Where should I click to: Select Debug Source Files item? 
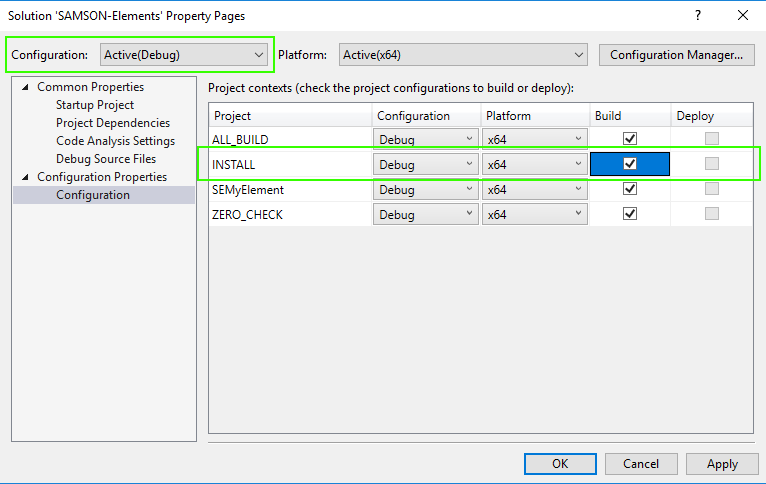[x=106, y=159]
